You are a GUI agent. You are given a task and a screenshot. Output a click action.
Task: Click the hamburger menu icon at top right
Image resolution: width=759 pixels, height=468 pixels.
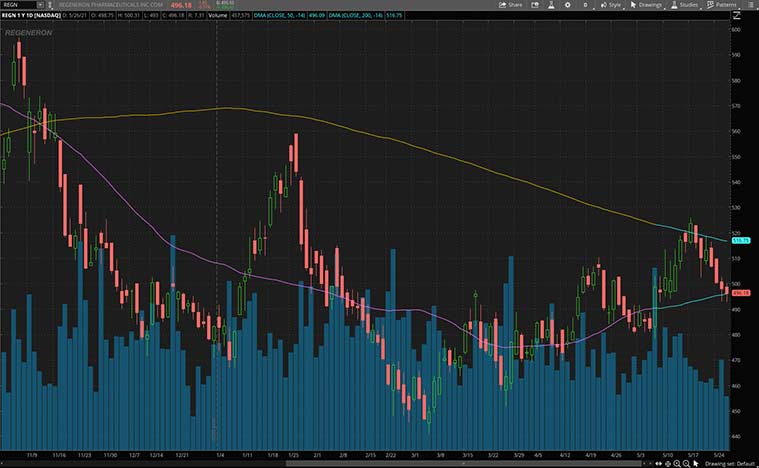click(x=749, y=5)
